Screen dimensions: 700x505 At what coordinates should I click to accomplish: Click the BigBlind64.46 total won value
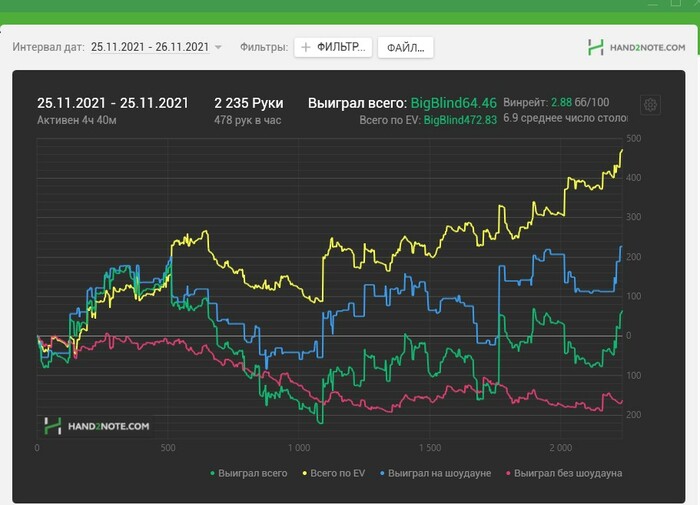(x=454, y=103)
